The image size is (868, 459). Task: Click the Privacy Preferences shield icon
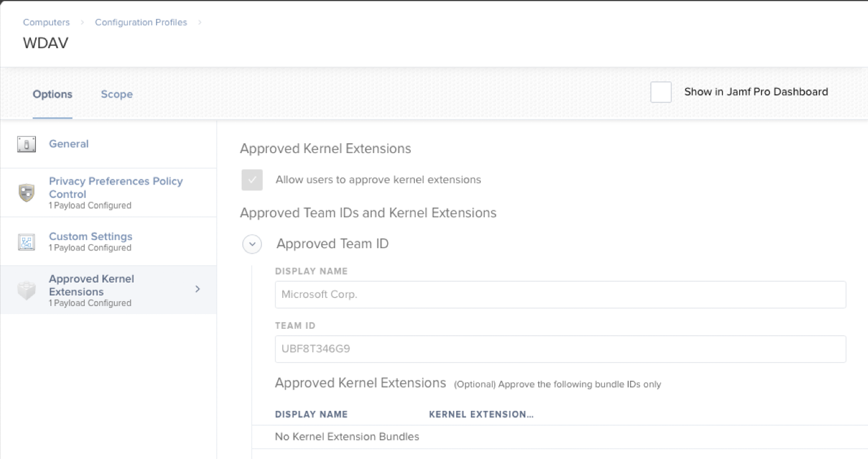(26, 192)
